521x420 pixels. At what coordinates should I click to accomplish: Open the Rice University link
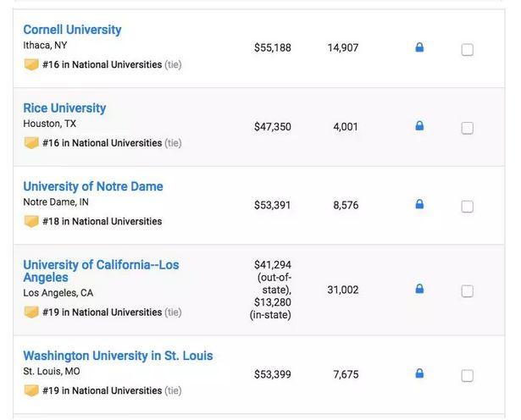point(64,108)
